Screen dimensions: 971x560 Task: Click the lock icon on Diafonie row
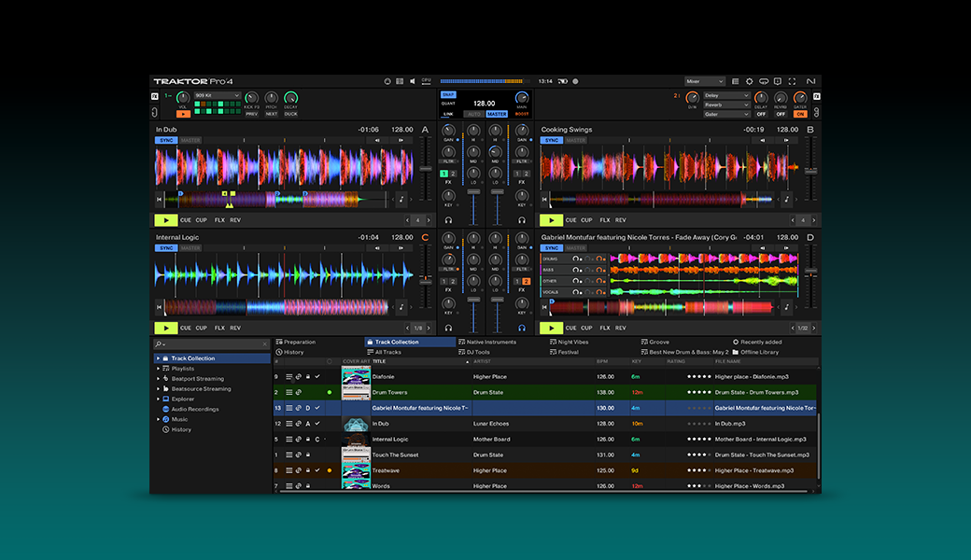308,376
